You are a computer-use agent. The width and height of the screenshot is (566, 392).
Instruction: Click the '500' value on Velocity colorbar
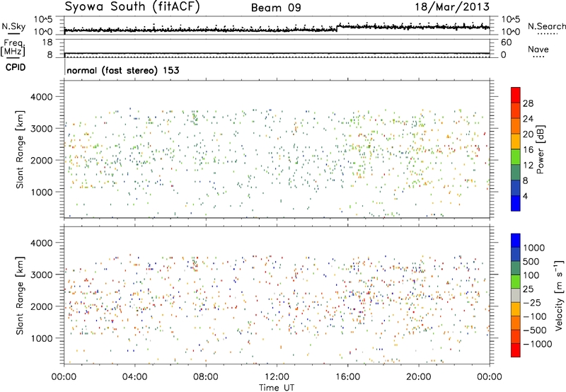click(531, 261)
